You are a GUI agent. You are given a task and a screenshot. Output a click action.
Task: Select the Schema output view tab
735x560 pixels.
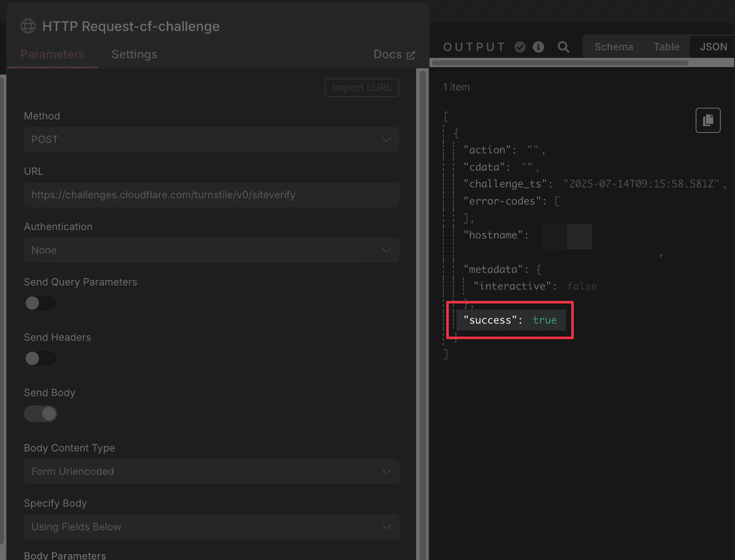(613, 47)
